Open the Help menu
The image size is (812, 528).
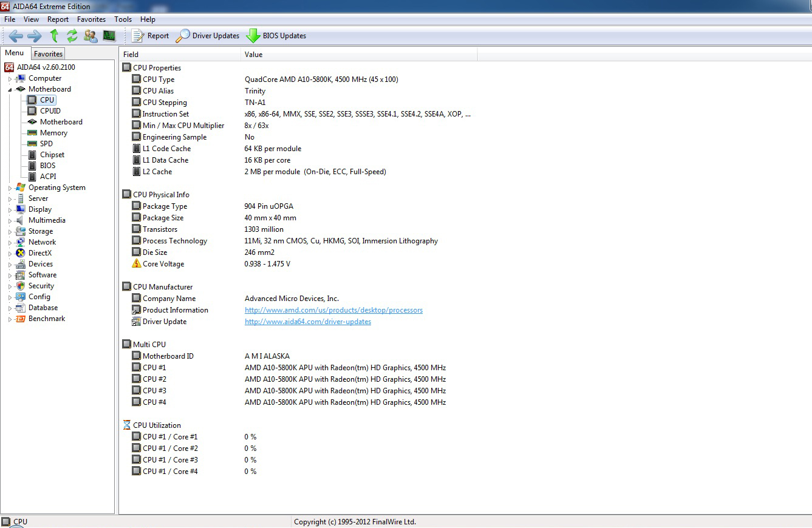(x=148, y=19)
